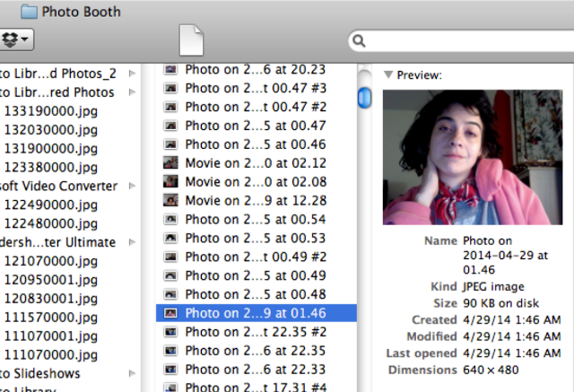Screen dimensions: 574x392
Task: Click file icon of 'Photo on 2...6 at 22.33'
Action: [170, 369]
